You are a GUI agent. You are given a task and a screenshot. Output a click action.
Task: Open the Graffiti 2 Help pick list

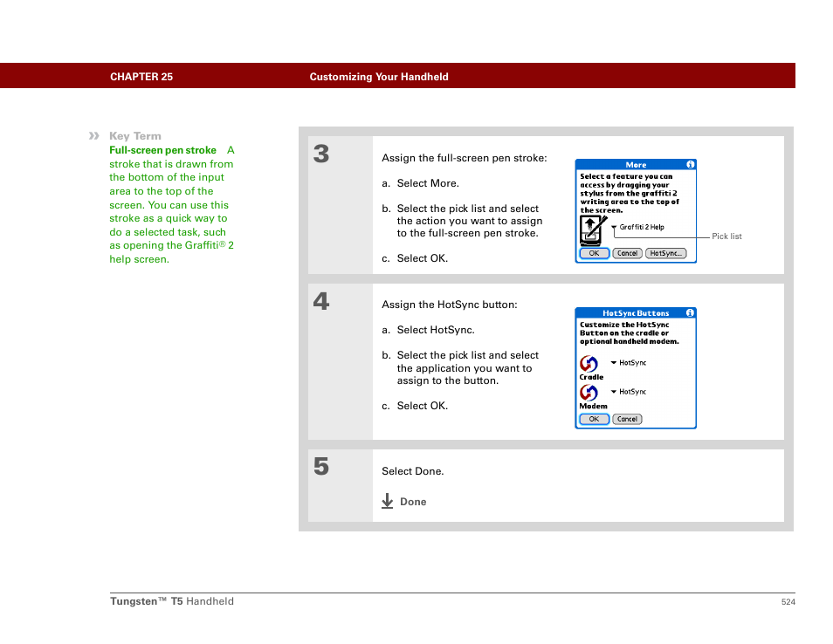(x=637, y=227)
